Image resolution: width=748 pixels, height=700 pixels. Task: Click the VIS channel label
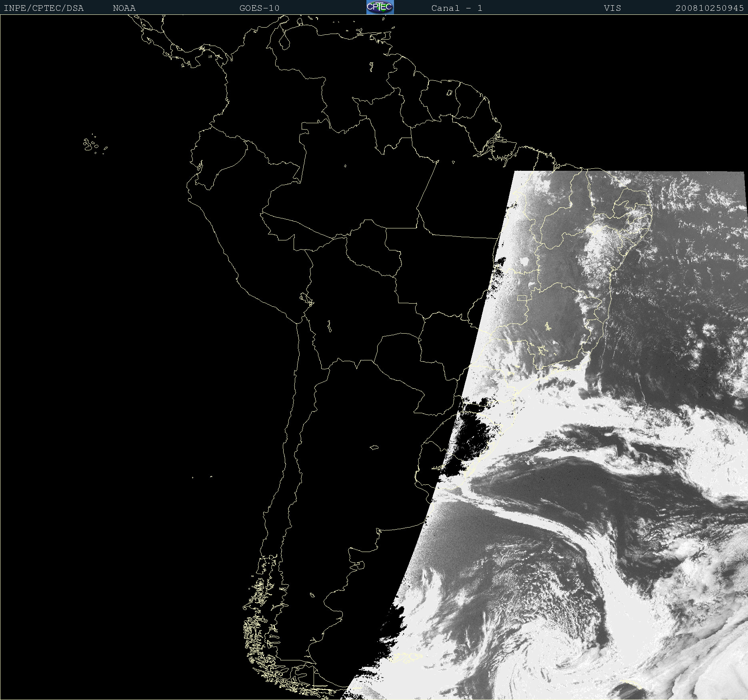click(x=612, y=8)
